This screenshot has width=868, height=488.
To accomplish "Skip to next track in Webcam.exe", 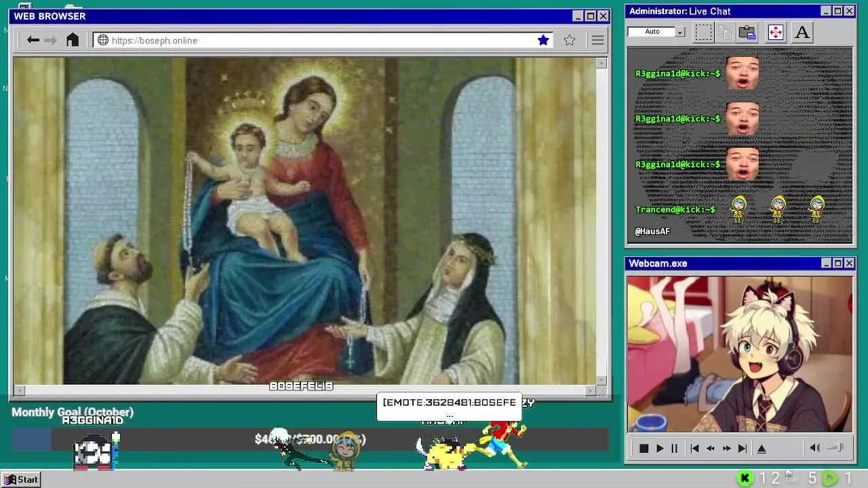I will [743, 448].
